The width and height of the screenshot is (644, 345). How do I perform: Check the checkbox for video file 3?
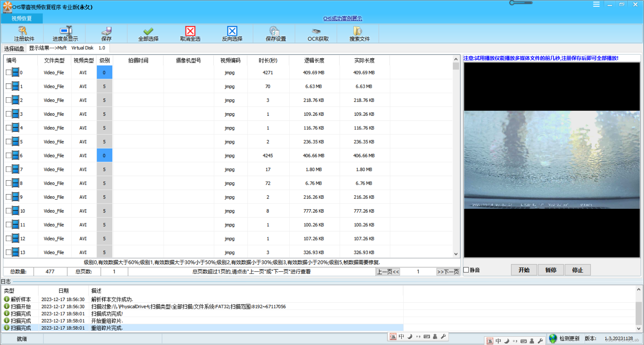click(8, 114)
